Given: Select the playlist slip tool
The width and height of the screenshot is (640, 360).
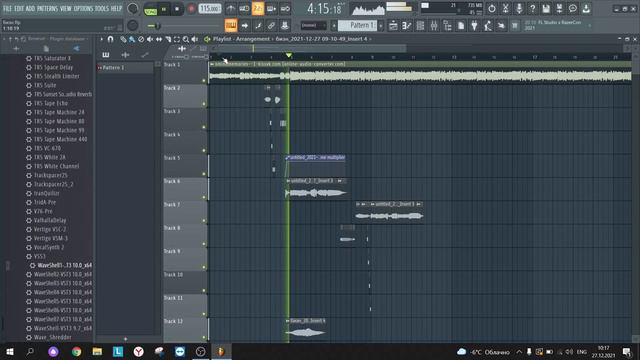Looking at the screenshot, I should point(159,39).
